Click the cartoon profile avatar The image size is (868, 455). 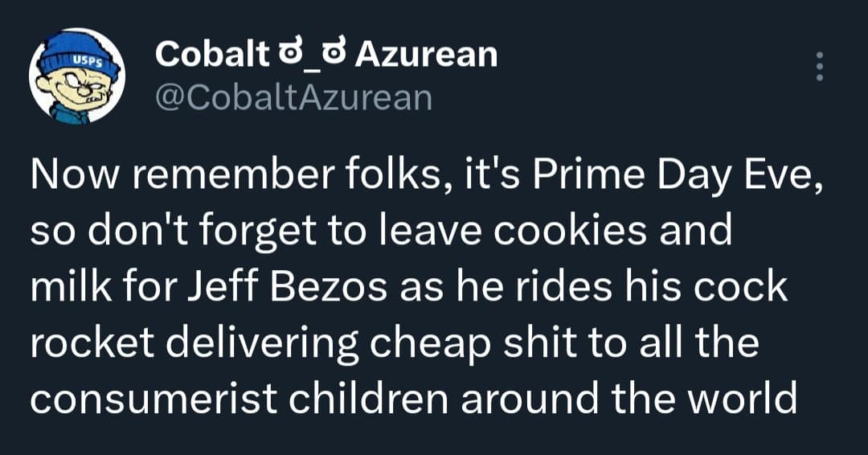point(77,84)
